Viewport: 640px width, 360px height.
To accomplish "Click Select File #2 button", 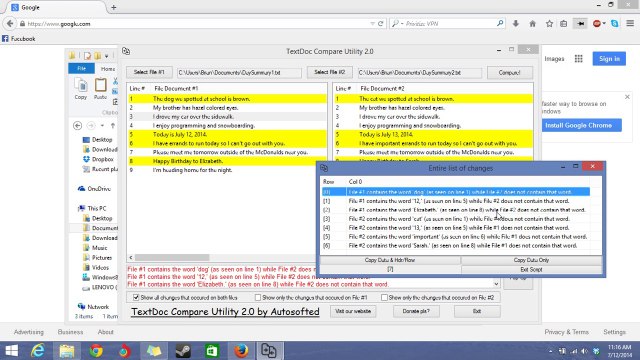I will coord(329,72).
